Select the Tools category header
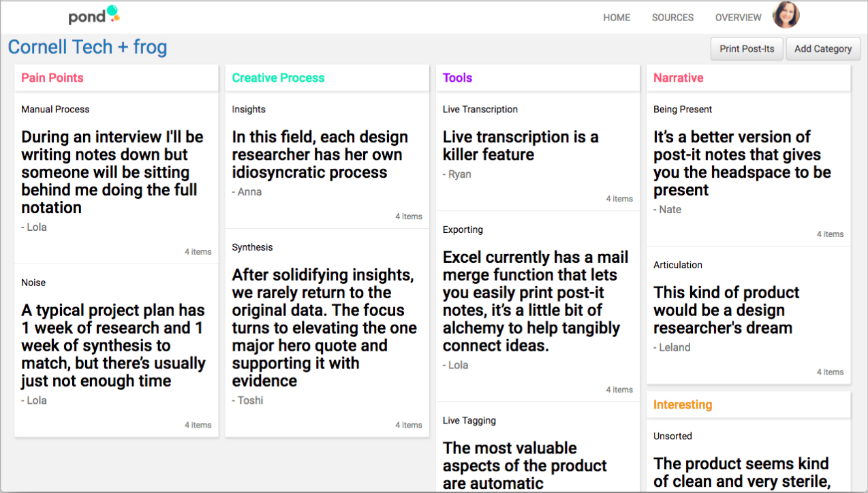This screenshot has width=868, height=493. (x=457, y=78)
